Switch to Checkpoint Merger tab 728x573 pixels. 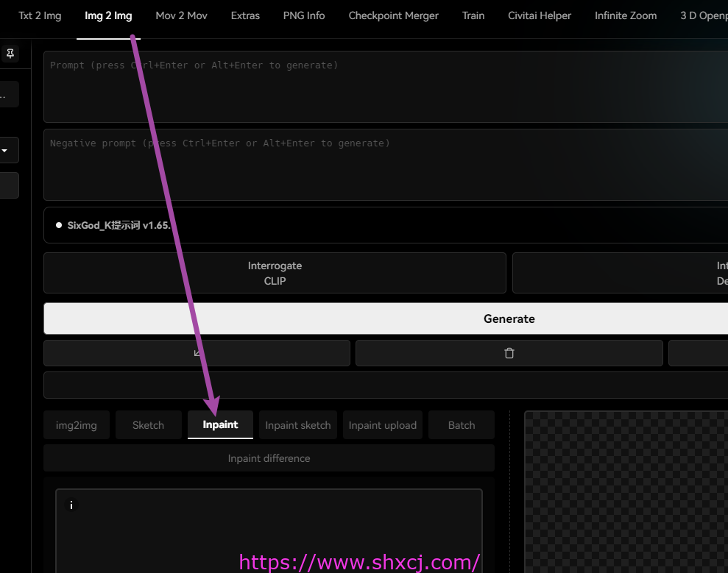click(393, 15)
